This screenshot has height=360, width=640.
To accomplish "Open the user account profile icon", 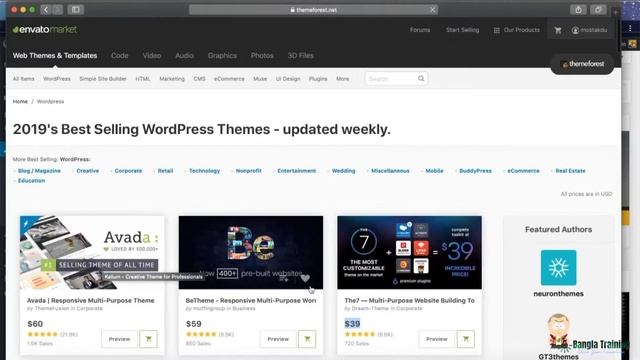I will 575,30.
